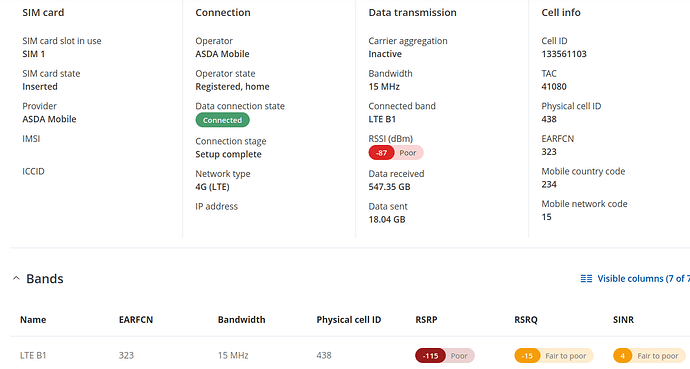Sort by the RSRP column header
Screen dimensions: 690x369
[426, 320]
